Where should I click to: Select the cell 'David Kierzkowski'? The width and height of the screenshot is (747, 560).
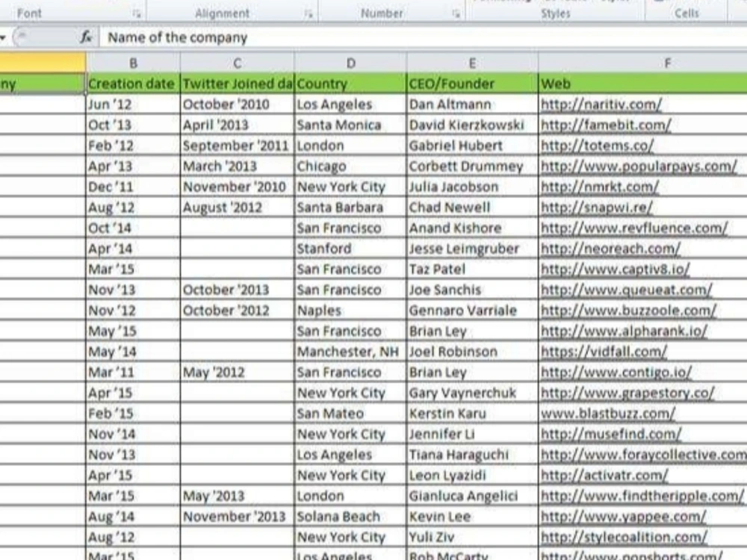point(472,125)
